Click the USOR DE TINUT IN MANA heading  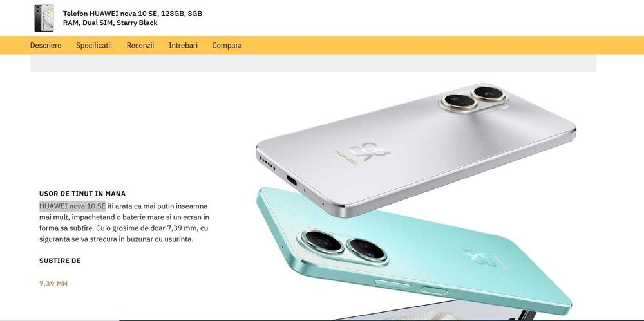coord(82,194)
